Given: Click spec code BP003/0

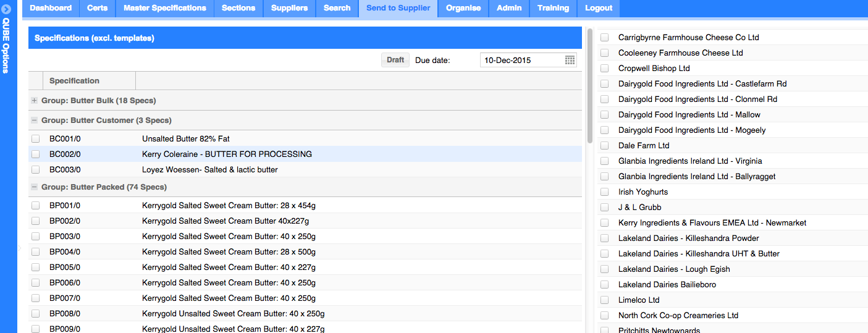Looking at the screenshot, I should pyautogui.click(x=65, y=237).
